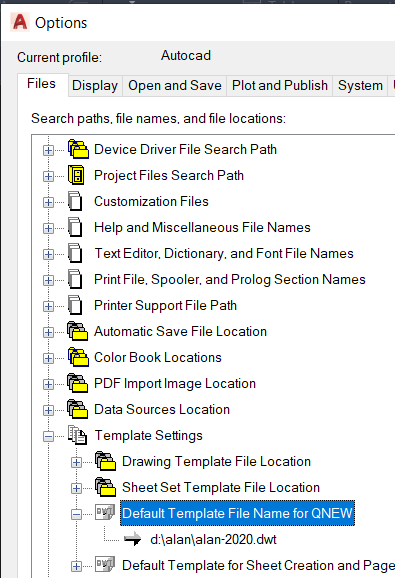Expand Help and Miscellaneous File Names node

point(48,228)
